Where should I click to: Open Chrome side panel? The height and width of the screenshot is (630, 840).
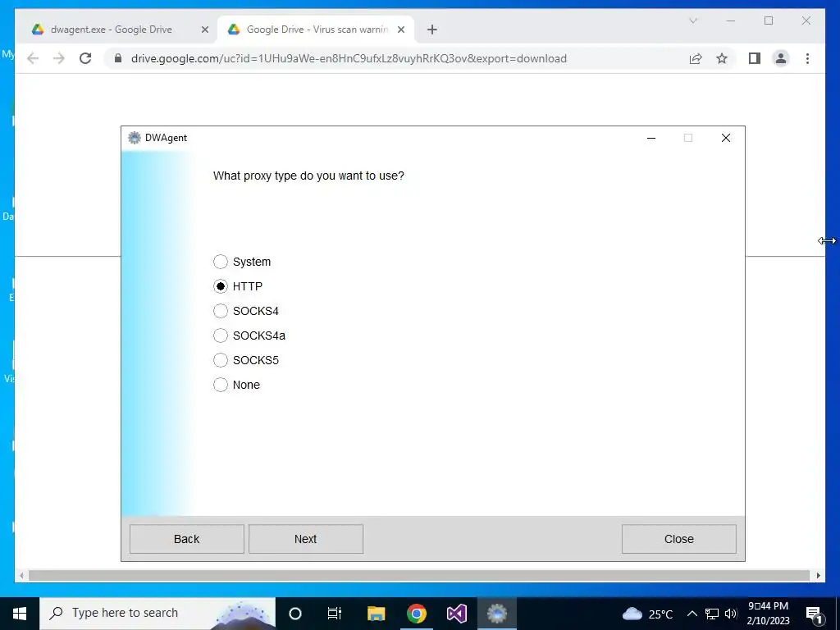755,58
